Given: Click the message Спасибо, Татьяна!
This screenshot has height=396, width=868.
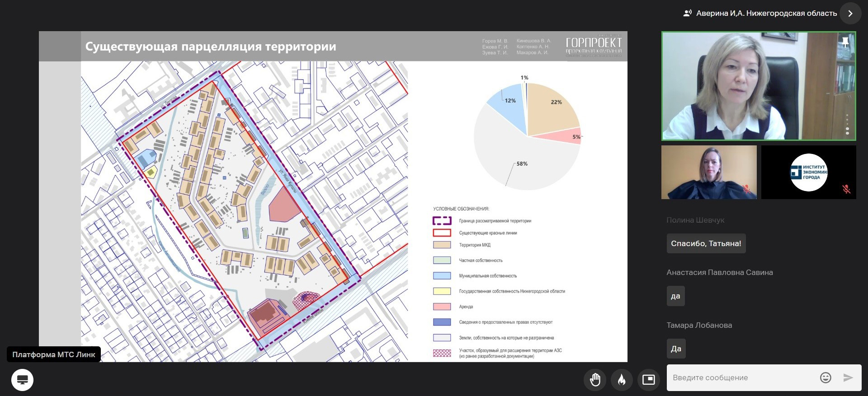Looking at the screenshot, I should pos(706,243).
